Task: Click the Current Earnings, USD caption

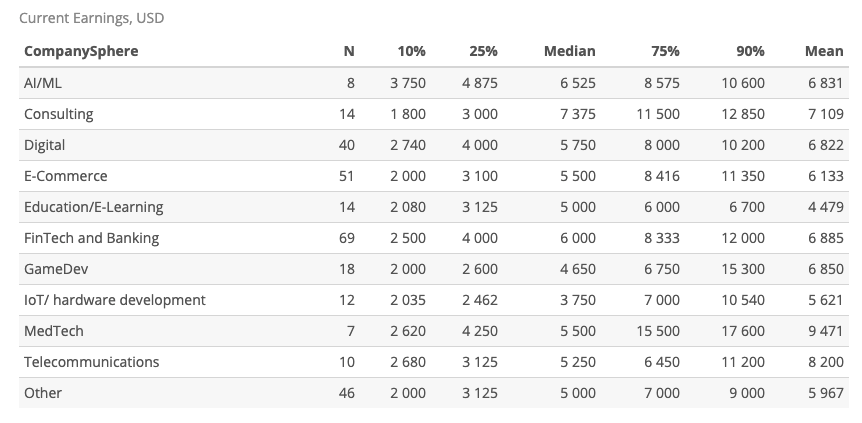Action: point(92,18)
